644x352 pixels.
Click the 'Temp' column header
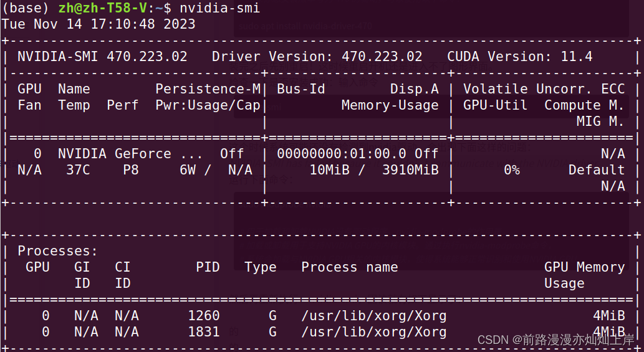[74, 105]
